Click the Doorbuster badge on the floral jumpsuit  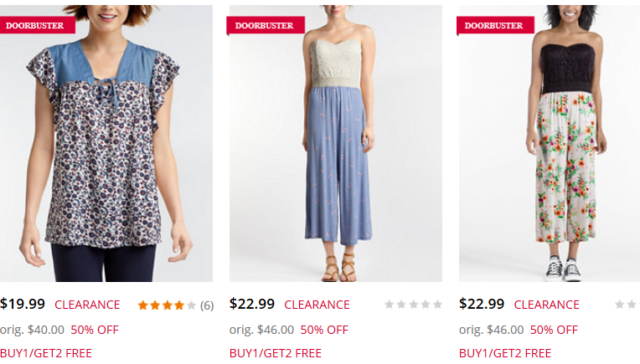(x=493, y=25)
